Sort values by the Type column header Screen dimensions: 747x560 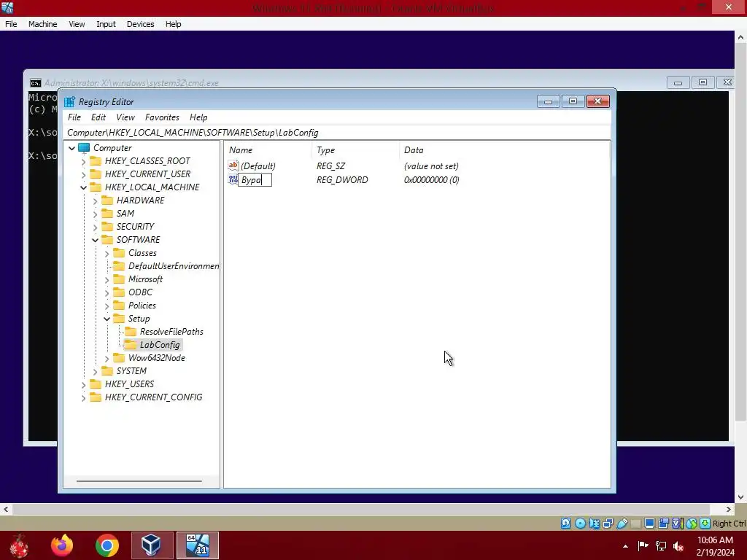(356, 150)
